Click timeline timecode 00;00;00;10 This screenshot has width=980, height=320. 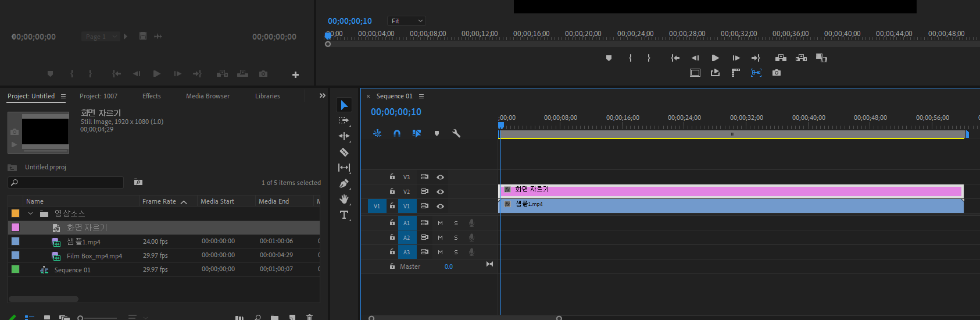click(396, 112)
